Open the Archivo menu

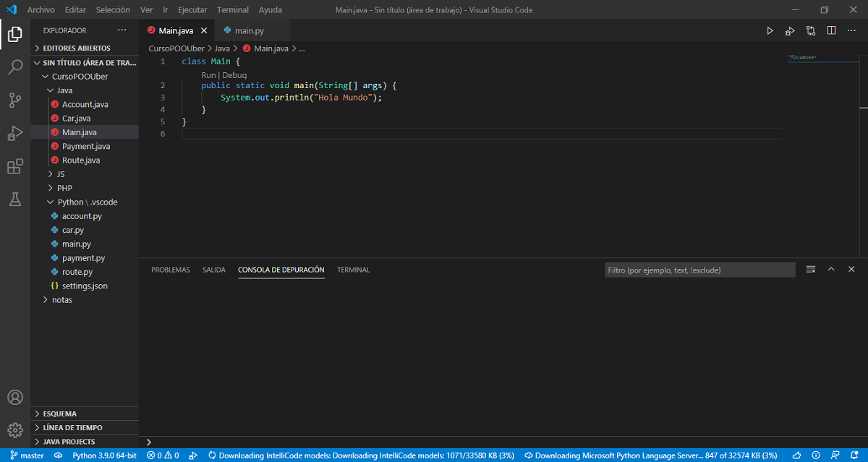tap(41, 10)
